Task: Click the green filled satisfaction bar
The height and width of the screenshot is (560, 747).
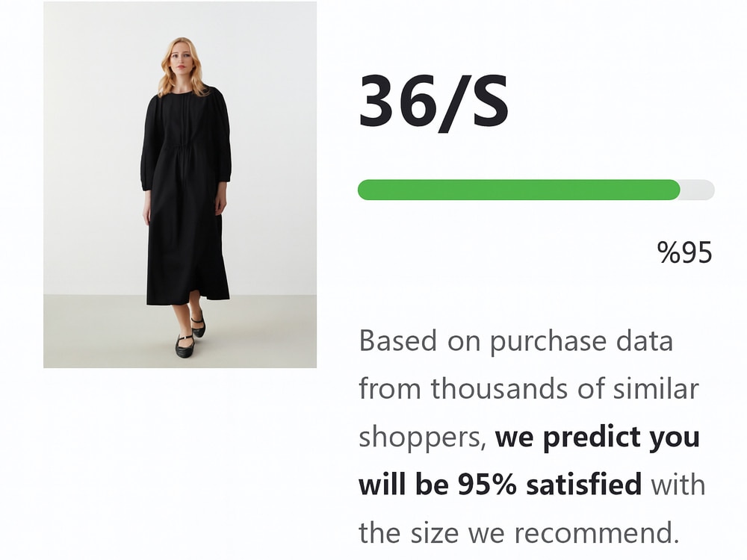Action: tap(519, 190)
